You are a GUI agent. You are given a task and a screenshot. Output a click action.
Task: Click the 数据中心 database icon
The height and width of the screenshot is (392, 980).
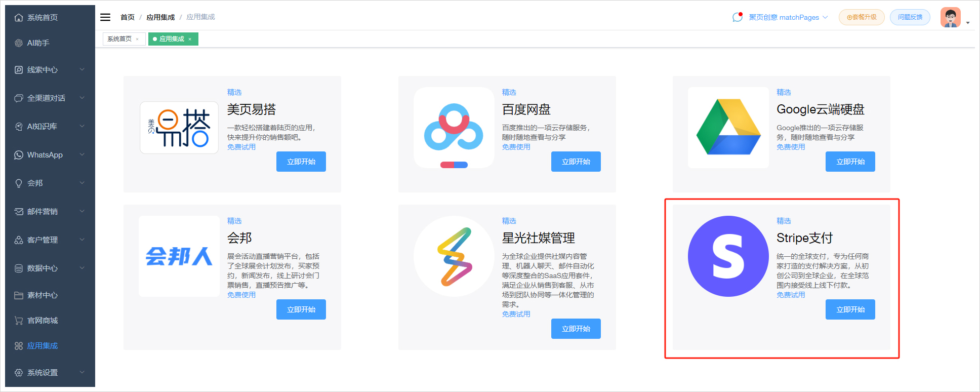pos(19,268)
